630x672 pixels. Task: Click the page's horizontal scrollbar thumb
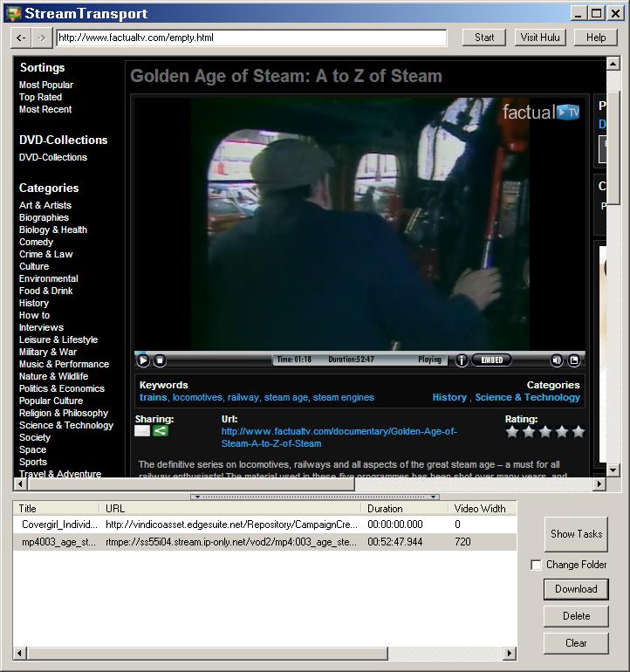(x=191, y=484)
